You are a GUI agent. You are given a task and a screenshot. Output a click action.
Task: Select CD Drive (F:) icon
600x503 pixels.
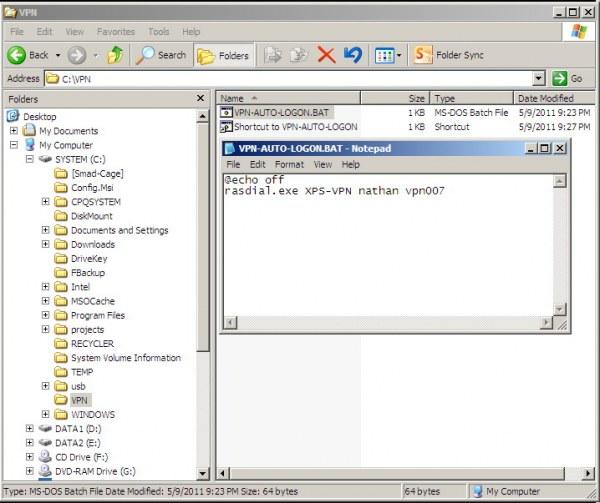pyautogui.click(x=45, y=457)
